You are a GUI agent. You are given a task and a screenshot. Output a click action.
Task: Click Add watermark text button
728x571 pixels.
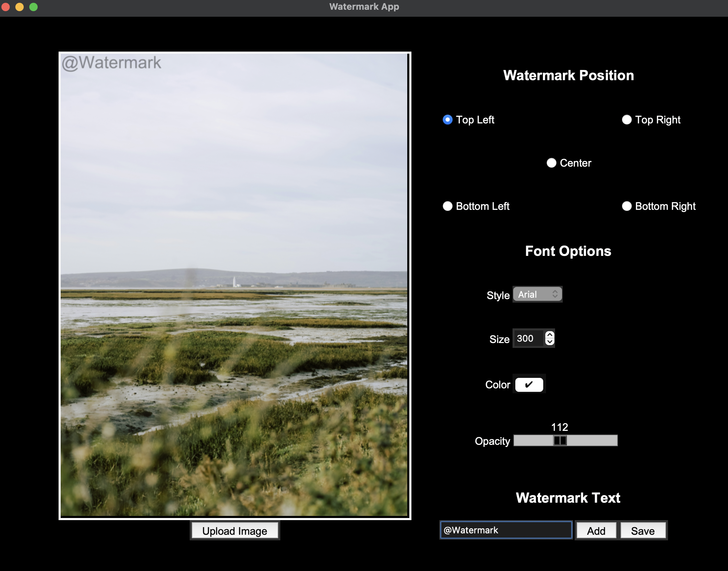(596, 530)
